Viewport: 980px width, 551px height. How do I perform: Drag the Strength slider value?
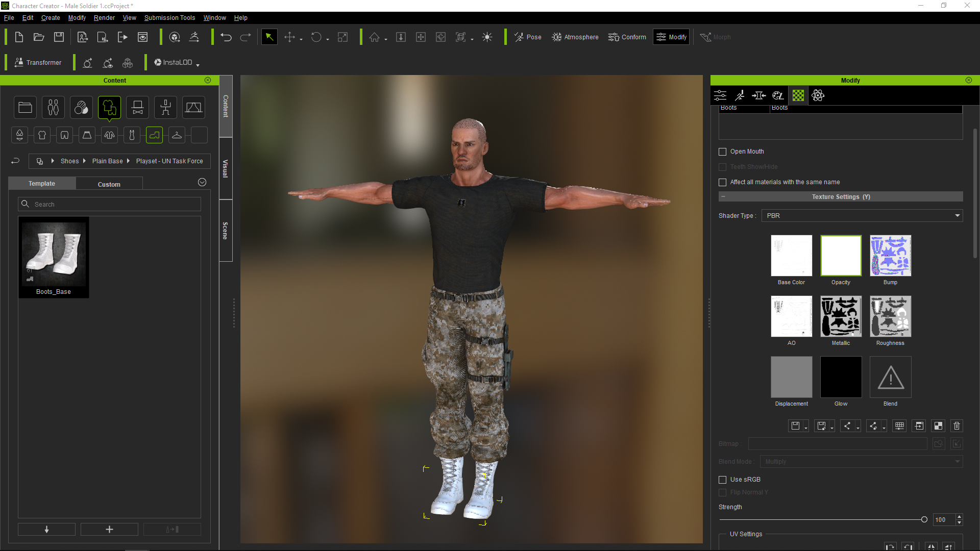tap(924, 519)
